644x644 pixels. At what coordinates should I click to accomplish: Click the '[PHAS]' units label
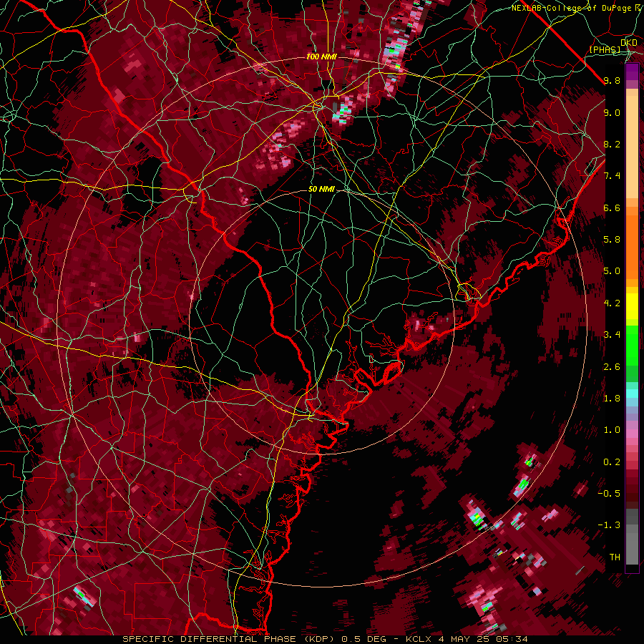pos(605,50)
